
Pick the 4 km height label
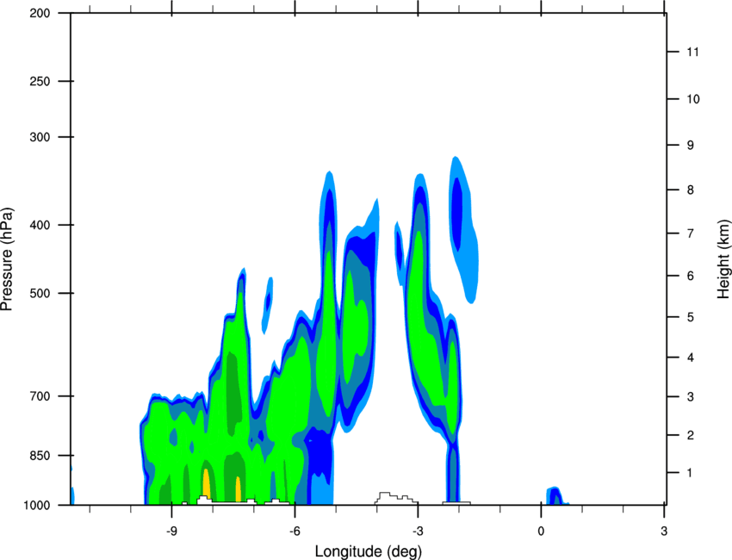click(x=690, y=358)
